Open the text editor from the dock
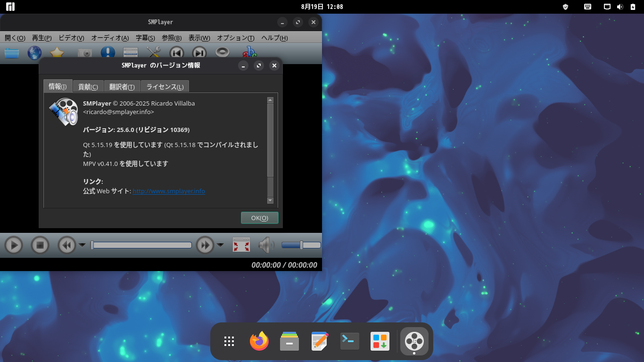Screen dimensions: 644x362 320,341
